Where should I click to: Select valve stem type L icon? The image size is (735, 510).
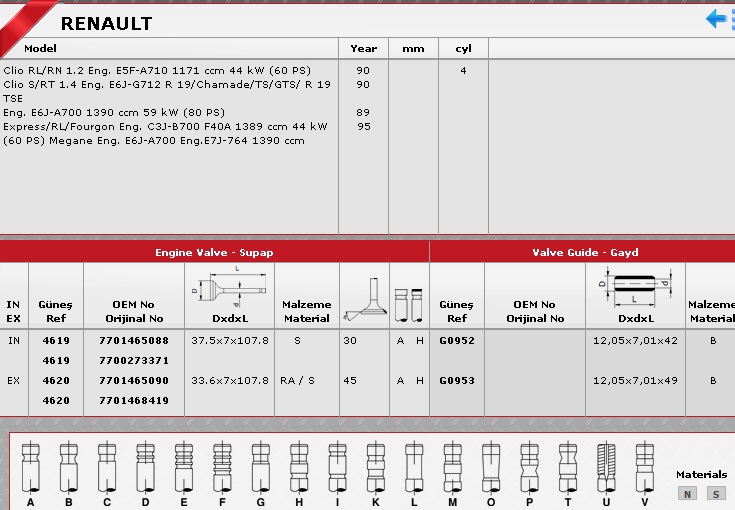pyautogui.click(x=413, y=463)
